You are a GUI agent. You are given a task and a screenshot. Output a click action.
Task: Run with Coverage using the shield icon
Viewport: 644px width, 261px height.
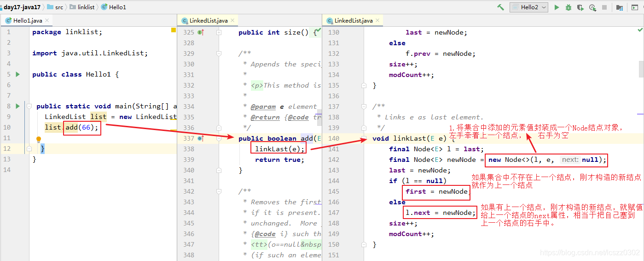pos(580,7)
